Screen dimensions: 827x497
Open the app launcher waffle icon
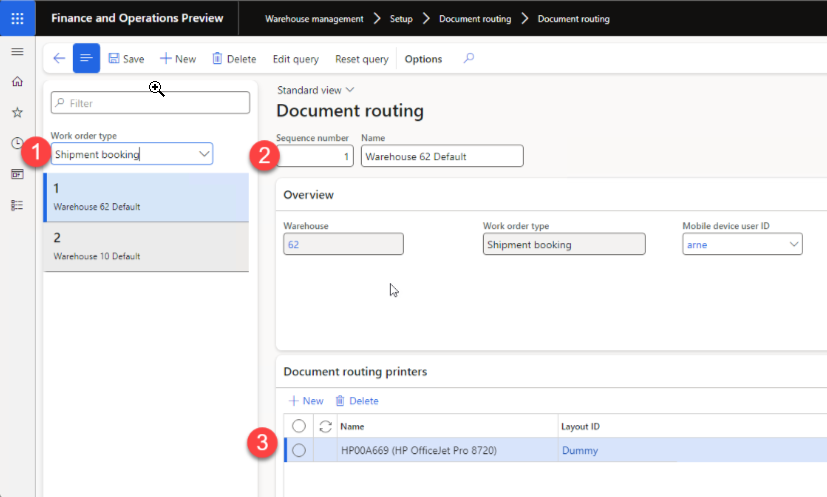tap(17, 18)
